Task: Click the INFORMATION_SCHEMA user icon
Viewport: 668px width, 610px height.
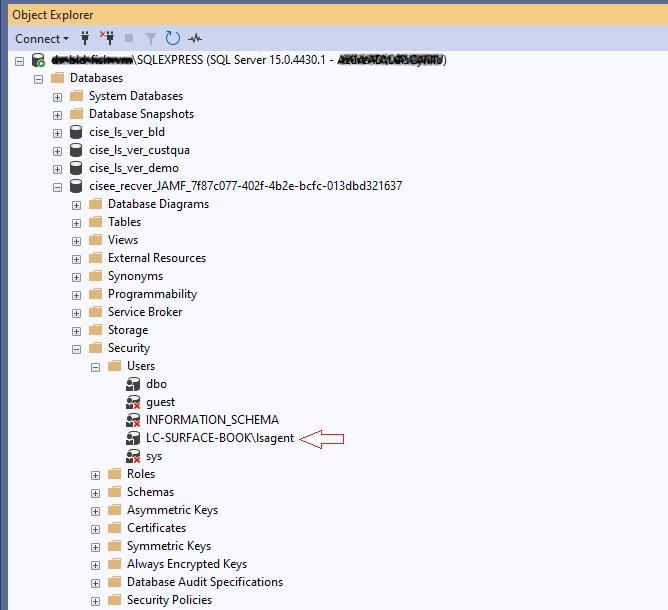Action: click(x=133, y=420)
